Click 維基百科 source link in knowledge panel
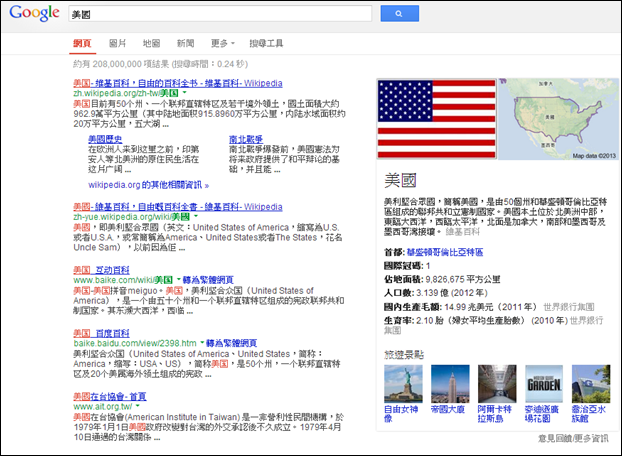The image size is (622, 456). point(463,232)
